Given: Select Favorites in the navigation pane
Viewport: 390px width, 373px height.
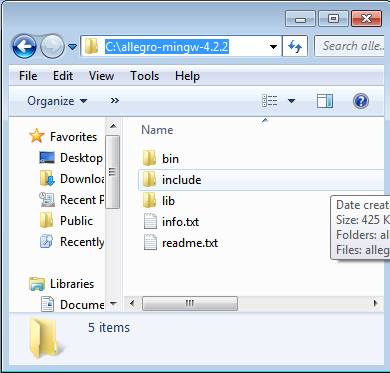Looking at the screenshot, I should click(73, 137).
